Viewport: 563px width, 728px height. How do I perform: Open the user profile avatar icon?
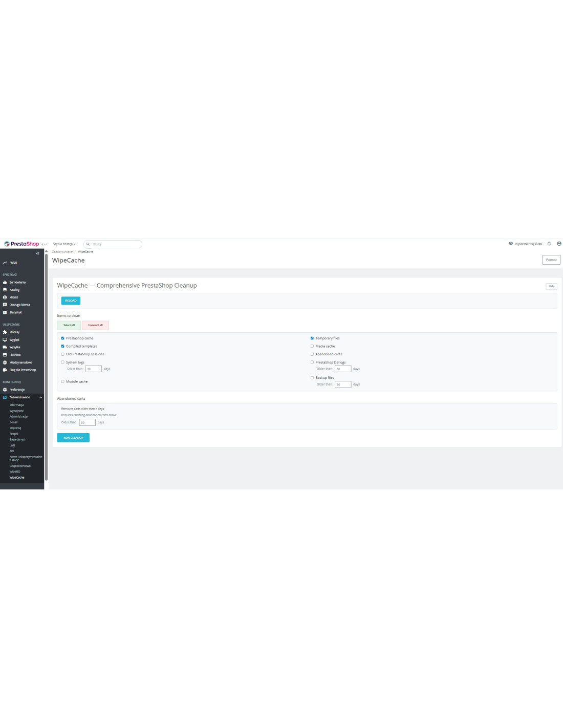559,244
